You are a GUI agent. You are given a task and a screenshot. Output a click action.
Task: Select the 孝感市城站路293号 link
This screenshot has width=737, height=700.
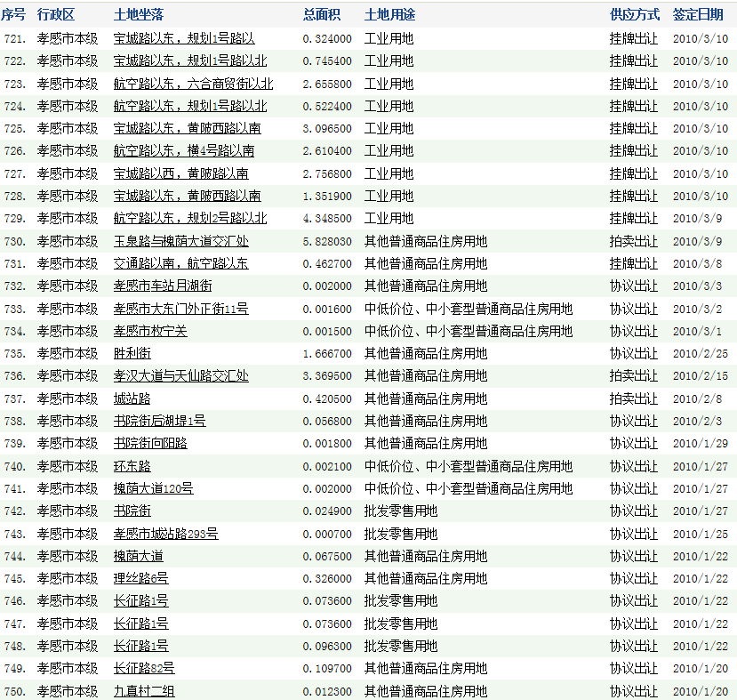click(166, 534)
